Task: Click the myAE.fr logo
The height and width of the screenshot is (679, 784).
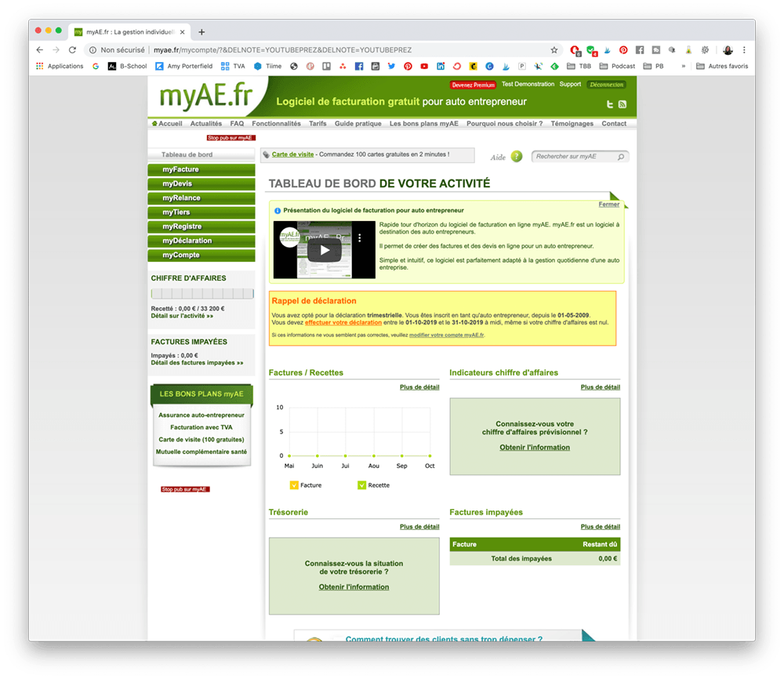Action: pyautogui.click(x=206, y=96)
